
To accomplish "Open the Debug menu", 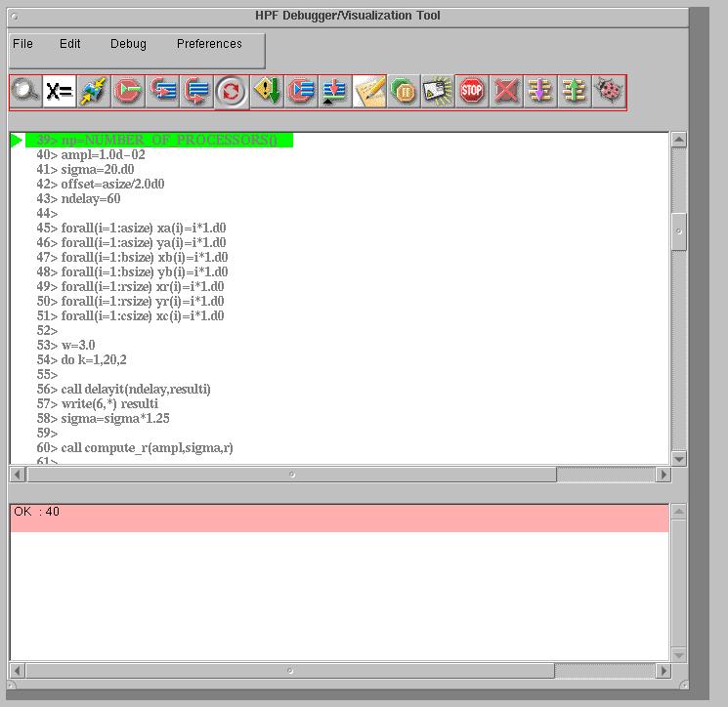I will [128, 44].
